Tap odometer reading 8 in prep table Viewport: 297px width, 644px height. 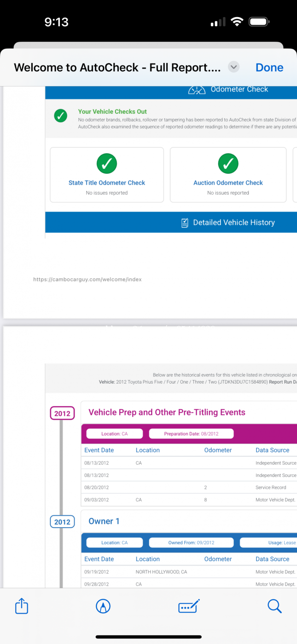coord(206,500)
